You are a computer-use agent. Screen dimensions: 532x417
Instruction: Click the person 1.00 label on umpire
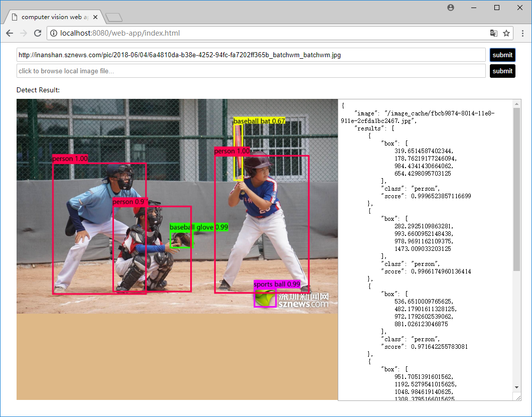pyautogui.click(x=70, y=159)
